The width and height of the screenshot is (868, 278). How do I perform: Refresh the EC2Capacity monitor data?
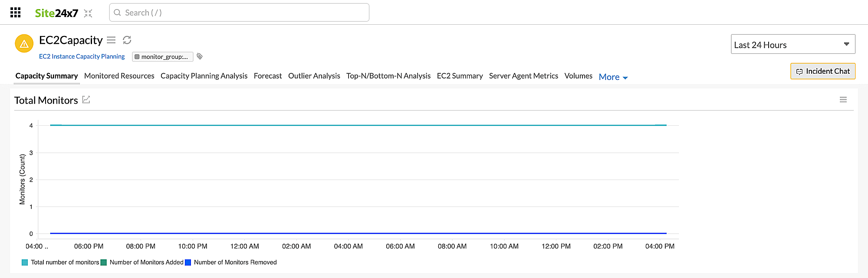[x=127, y=40]
